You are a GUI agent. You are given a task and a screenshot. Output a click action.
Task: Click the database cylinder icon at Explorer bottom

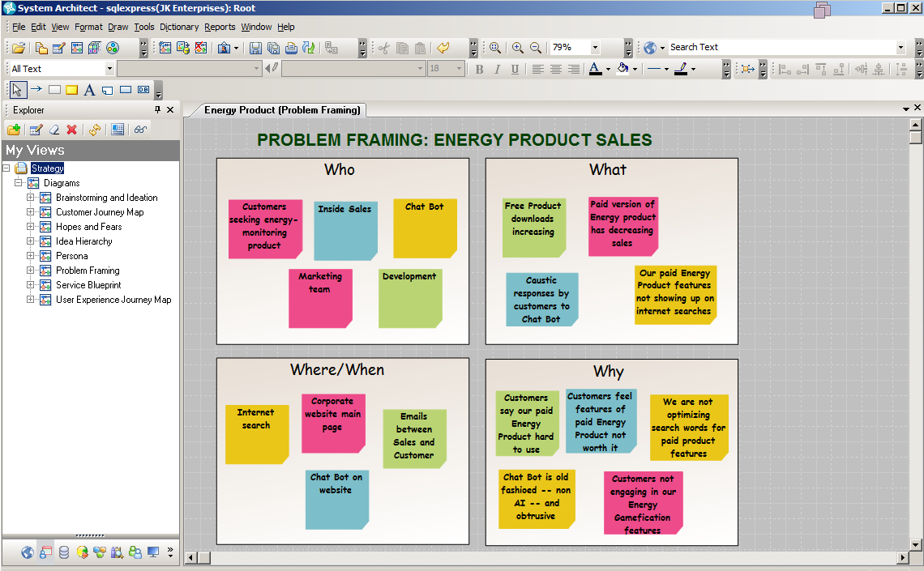[64, 552]
